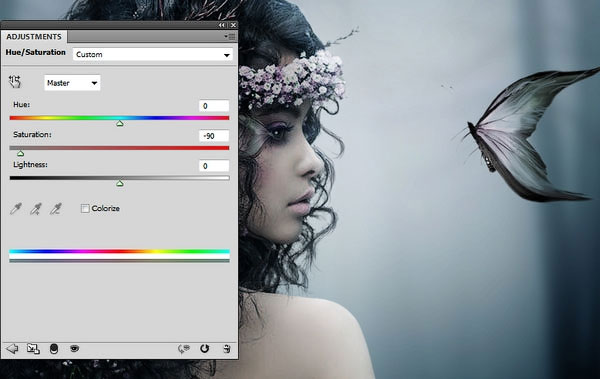Screen dimensions: 600x379
Task: Click the Saturation slider handle
Action: tap(21, 153)
